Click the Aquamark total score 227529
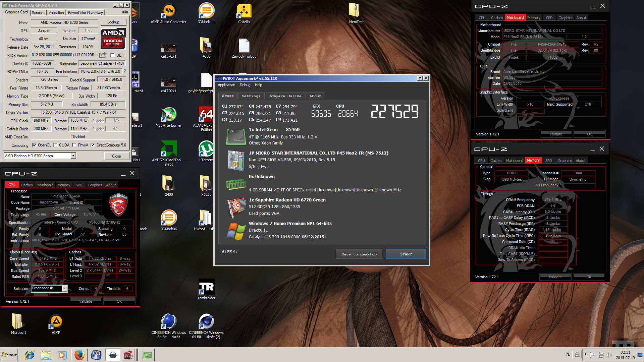644x362 pixels. coord(394,111)
